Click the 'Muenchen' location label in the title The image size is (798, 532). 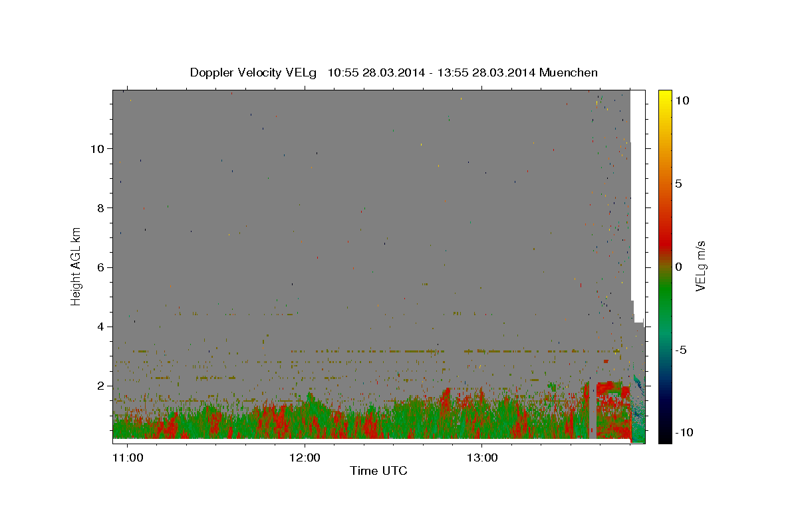pyautogui.click(x=569, y=72)
